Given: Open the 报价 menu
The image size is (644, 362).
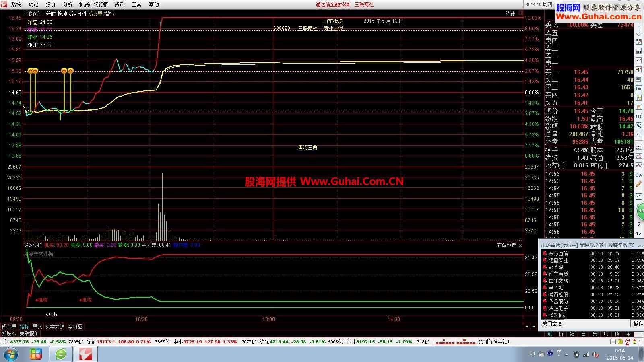Looking at the screenshot, I should coord(51,4).
